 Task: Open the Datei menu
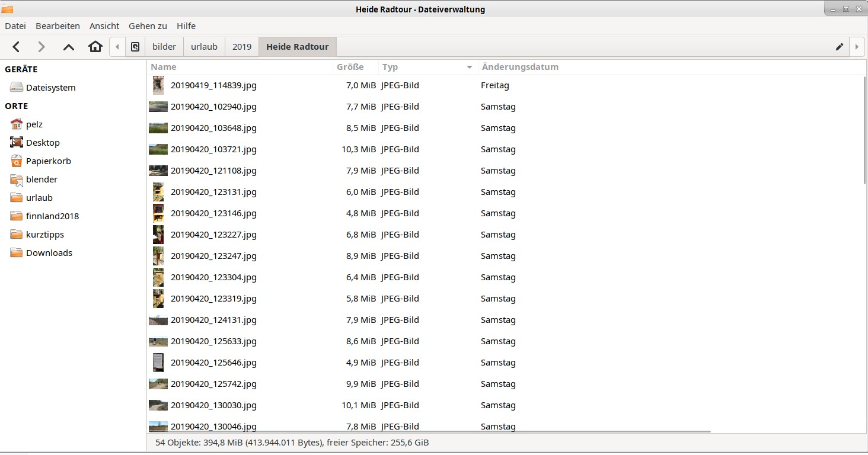click(15, 26)
